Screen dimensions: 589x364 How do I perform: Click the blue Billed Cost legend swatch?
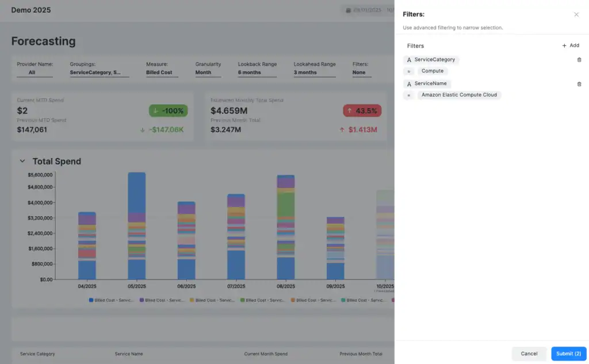[91, 300]
